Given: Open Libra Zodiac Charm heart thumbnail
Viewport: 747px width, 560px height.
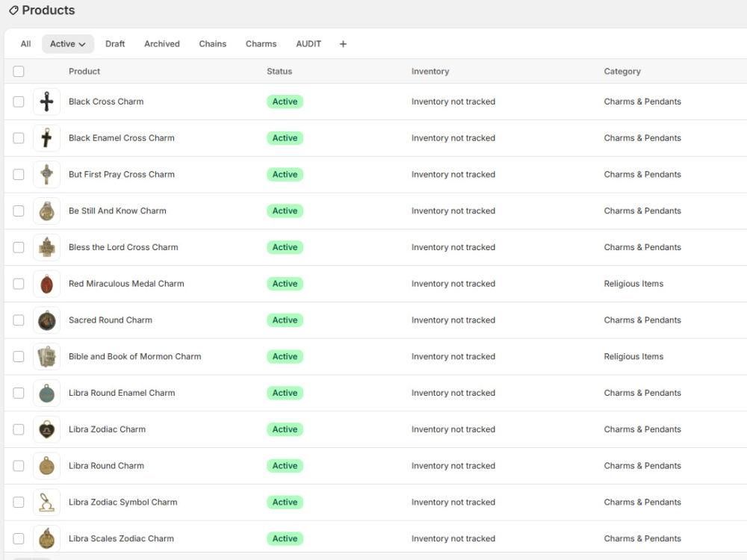Looking at the screenshot, I should pyautogui.click(x=46, y=429).
